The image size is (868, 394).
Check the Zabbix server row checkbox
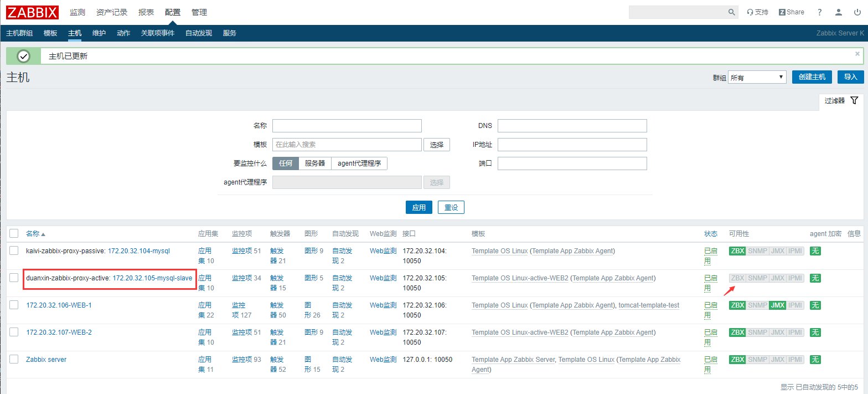[x=14, y=359]
